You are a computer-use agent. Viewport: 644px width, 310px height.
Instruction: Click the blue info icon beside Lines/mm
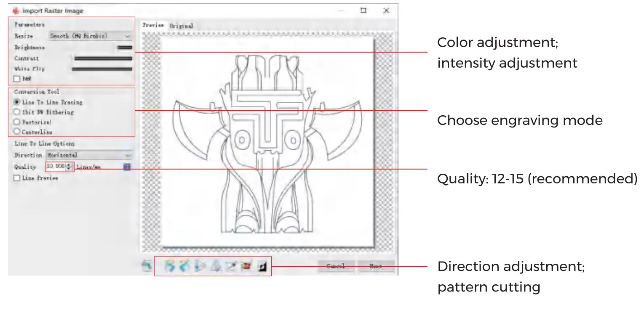[127, 167]
